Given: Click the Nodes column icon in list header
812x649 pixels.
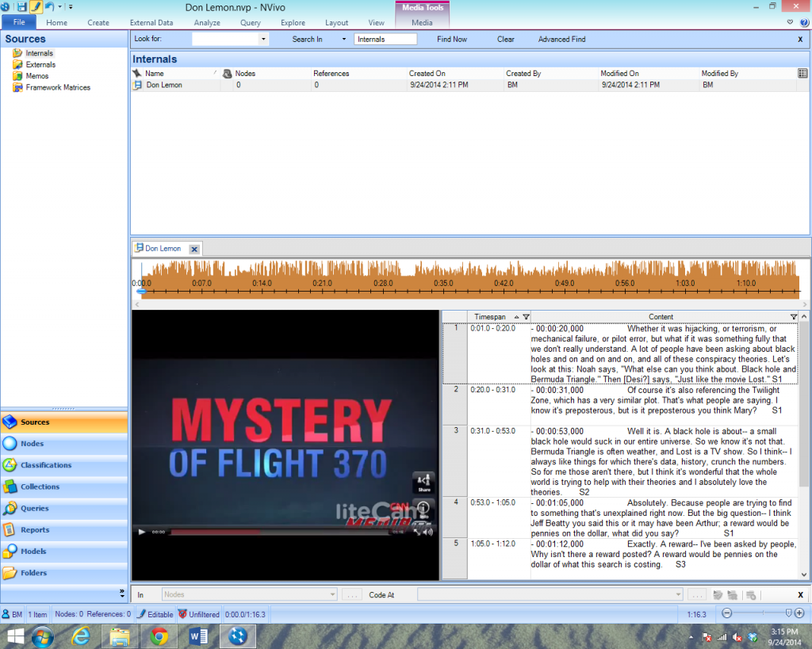Looking at the screenshot, I should click(x=227, y=74).
